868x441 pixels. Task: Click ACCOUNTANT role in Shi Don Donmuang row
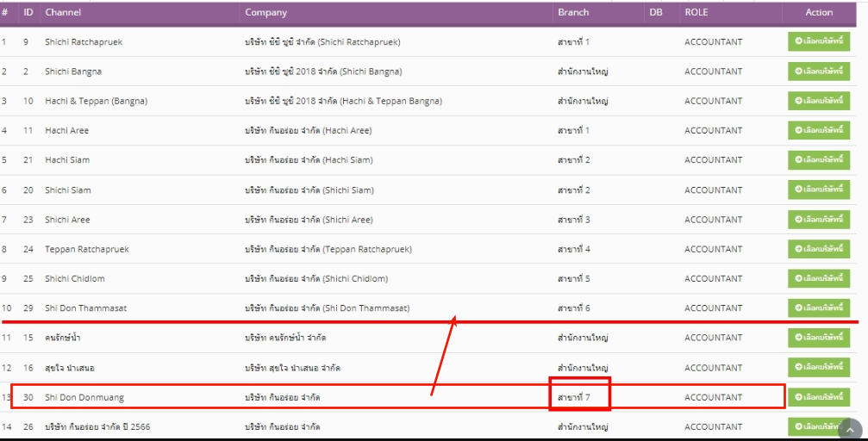point(713,397)
